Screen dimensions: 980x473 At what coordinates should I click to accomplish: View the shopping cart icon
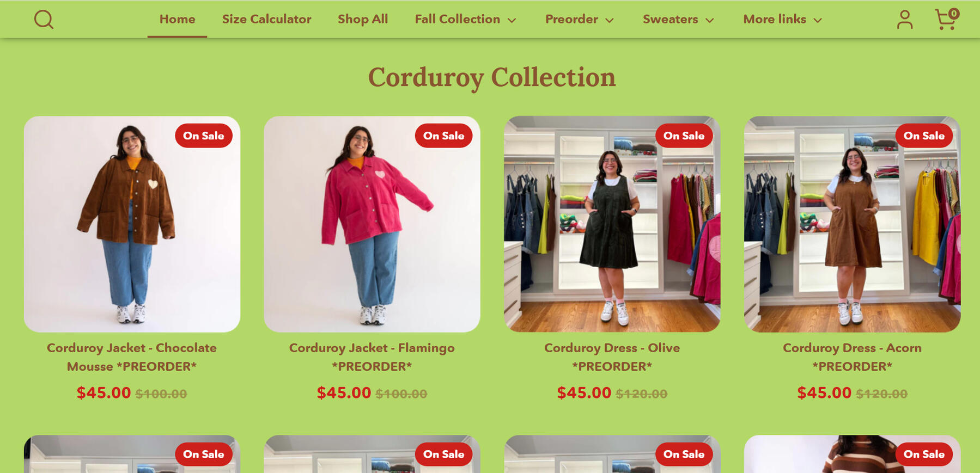pos(946,19)
